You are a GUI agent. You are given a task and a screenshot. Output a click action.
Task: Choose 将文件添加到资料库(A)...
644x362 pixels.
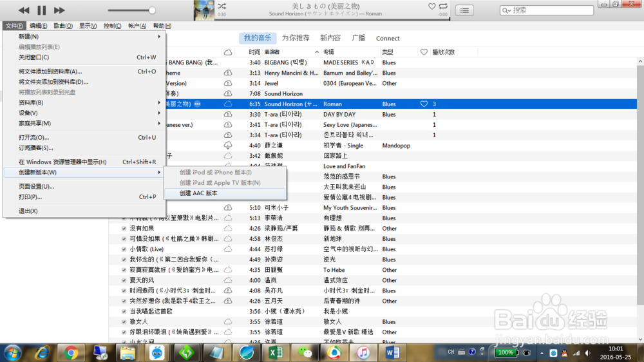tap(84, 71)
